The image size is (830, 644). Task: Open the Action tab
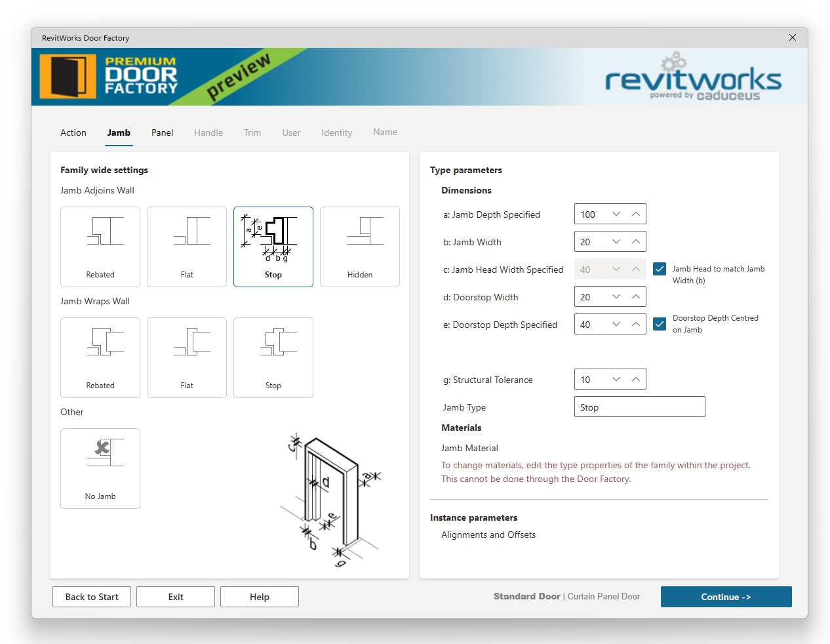tap(73, 132)
